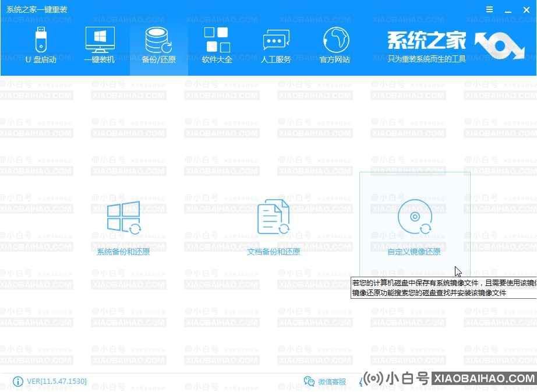Minimize the 系统之家一键重装 window
The image size is (537, 392).
click(508, 10)
